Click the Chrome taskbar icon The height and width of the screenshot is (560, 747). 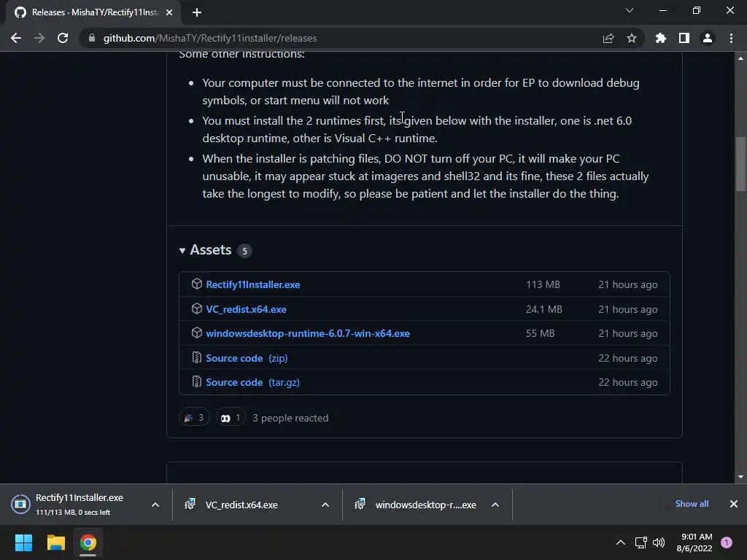[88, 542]
